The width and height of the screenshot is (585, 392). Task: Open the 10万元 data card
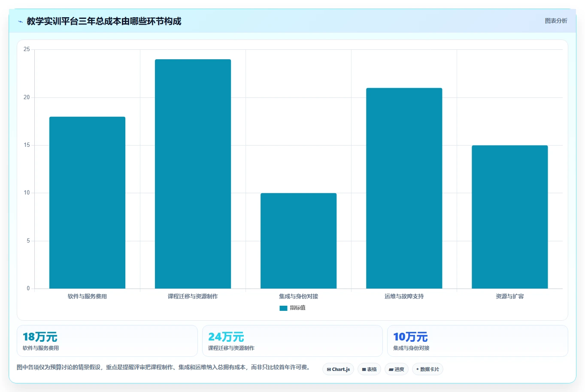coord(477,341)
